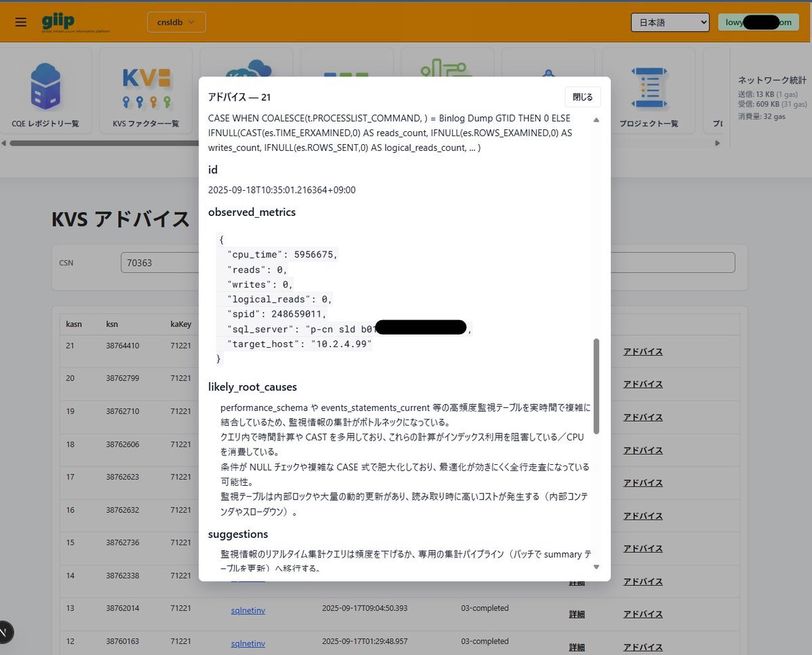Click the dialog's scroll-down arrow

[x=596, y=567]
